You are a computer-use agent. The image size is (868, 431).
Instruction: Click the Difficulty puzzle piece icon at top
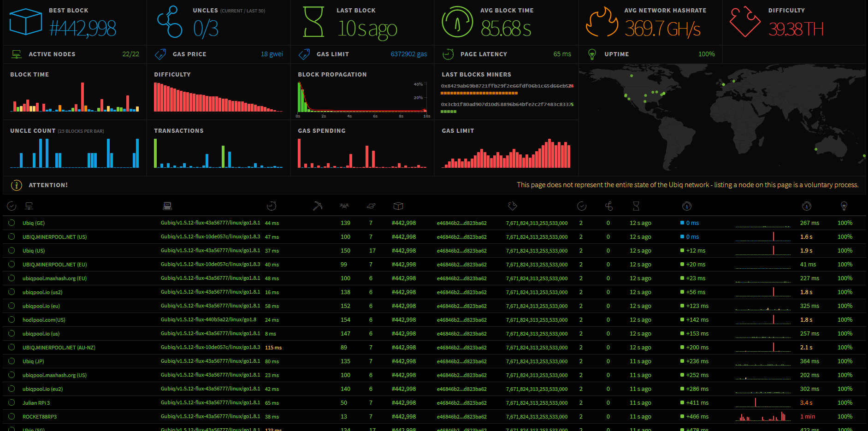[745, 22]
